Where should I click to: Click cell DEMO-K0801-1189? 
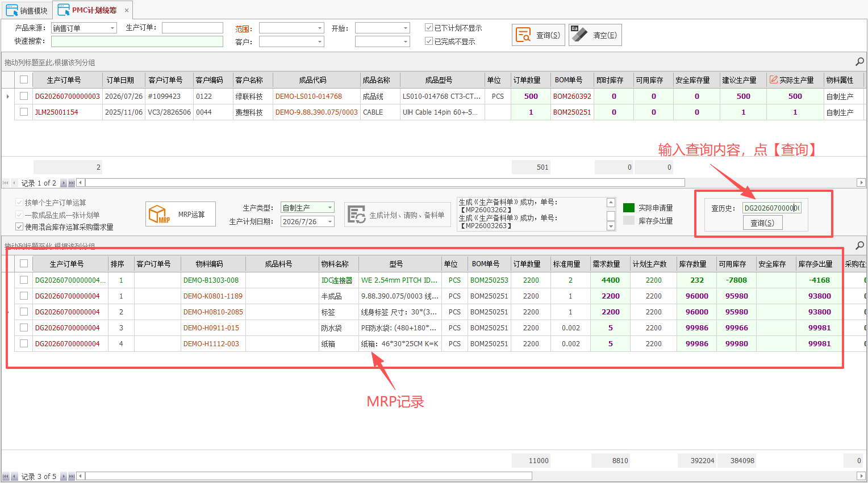(x=213, y=296)
